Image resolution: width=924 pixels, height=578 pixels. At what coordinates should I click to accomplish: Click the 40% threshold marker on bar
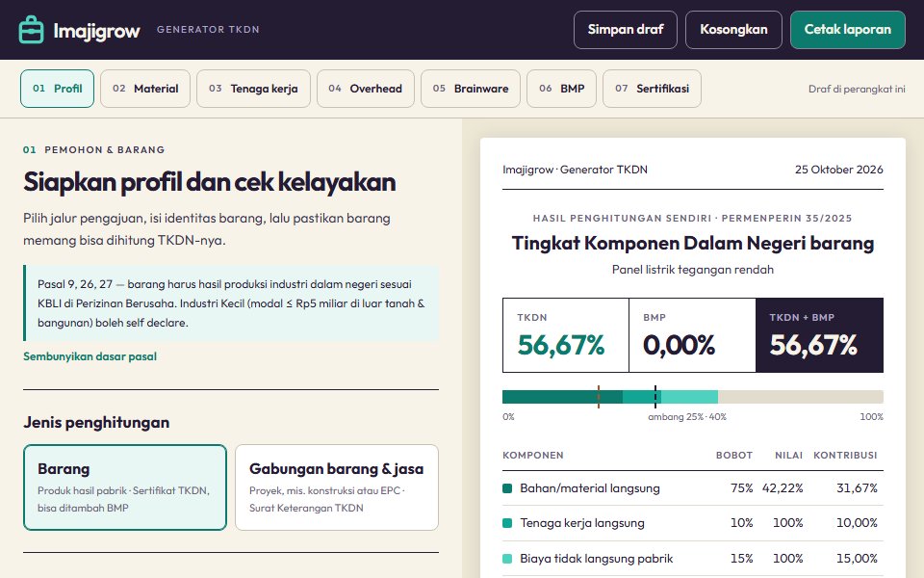point(655,397)
